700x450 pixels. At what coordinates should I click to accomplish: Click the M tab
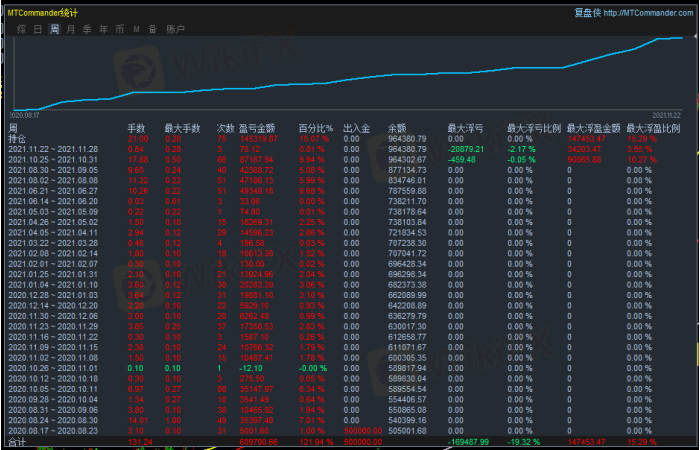pos(136,30)
